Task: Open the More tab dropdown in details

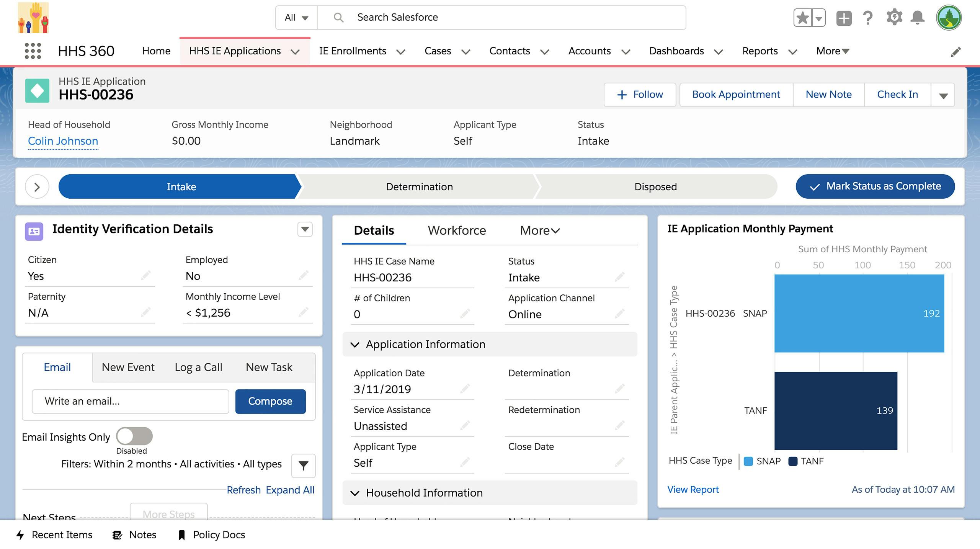Action: [x=540, y=230]
